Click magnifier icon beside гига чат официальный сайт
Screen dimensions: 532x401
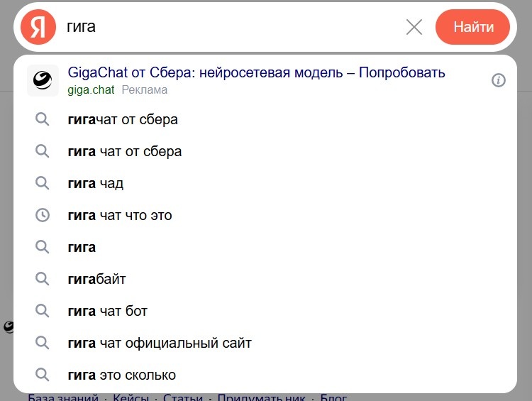[43, 343]
